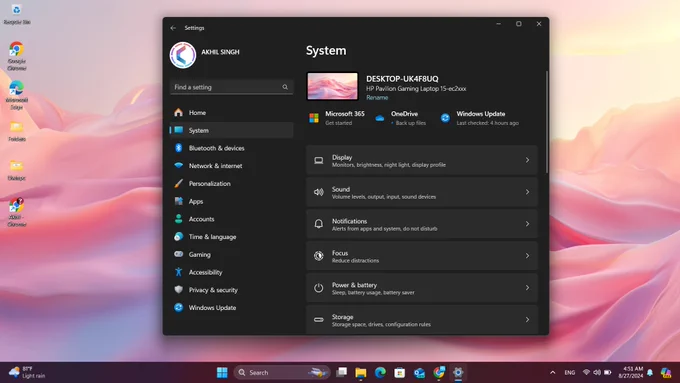The height and width of the screenshot is (383, 680).
Task: Click the search magnifier in Find a setting
Action: (x=285, y=87)
